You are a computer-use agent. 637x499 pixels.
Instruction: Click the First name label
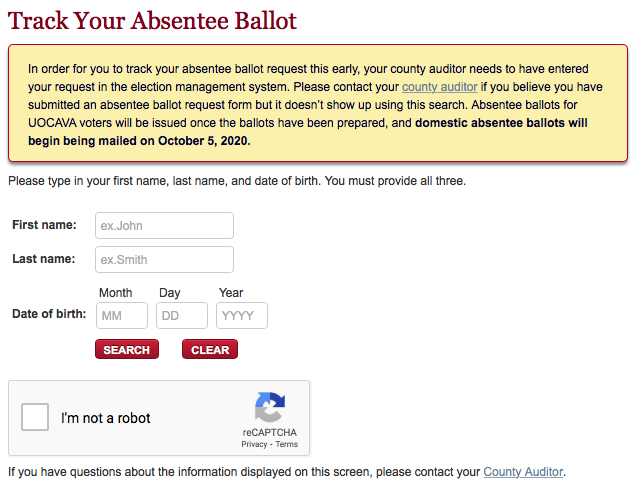(x=44, y=225)
